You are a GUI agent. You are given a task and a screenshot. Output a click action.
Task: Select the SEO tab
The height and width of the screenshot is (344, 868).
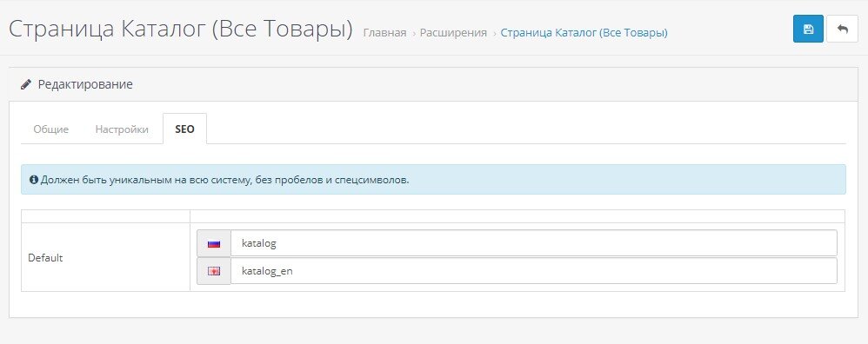185,129
